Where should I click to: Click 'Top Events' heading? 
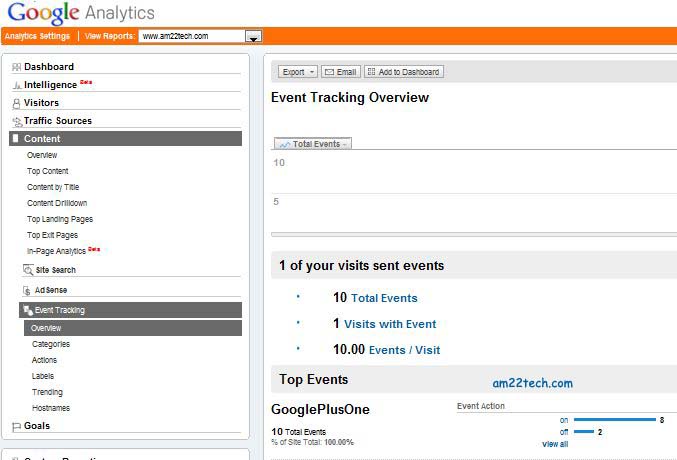point(313,379)
